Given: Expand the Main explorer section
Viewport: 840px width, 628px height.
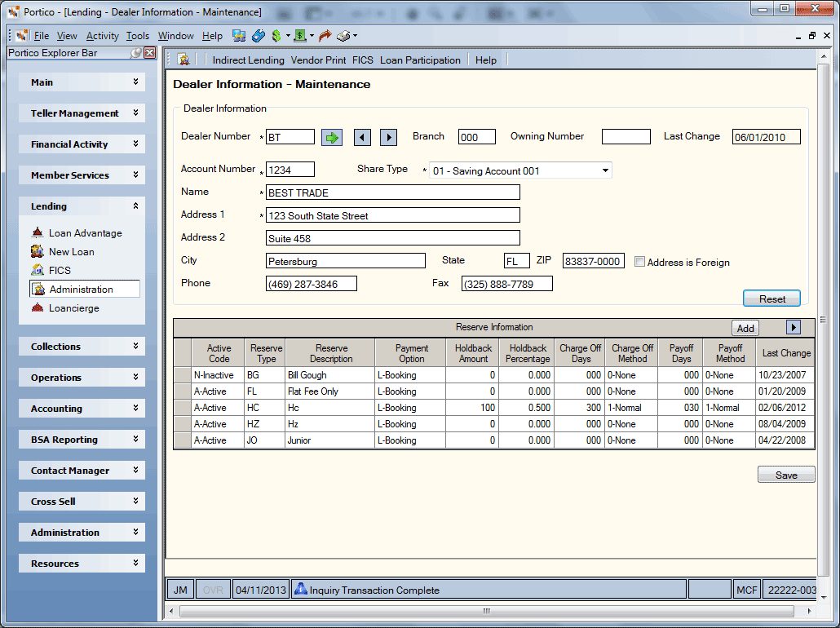Looking at the screenshot, I should click(135, 82).
